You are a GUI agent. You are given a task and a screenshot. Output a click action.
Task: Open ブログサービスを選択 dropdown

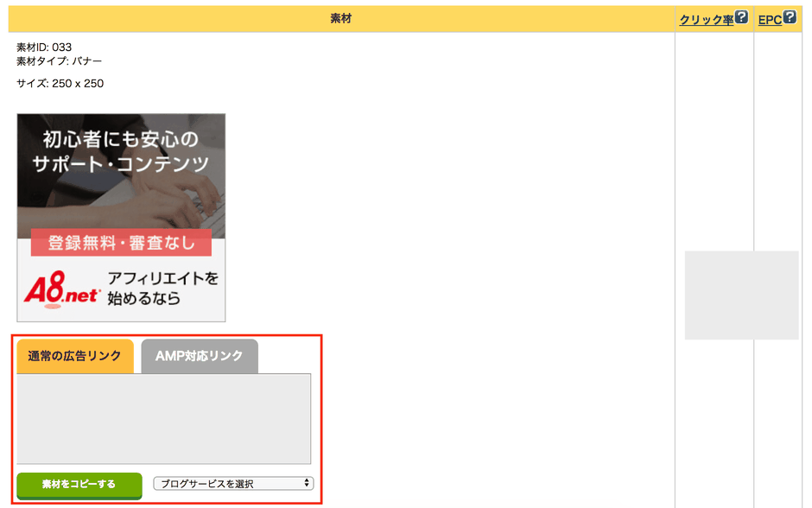point(233,484)
